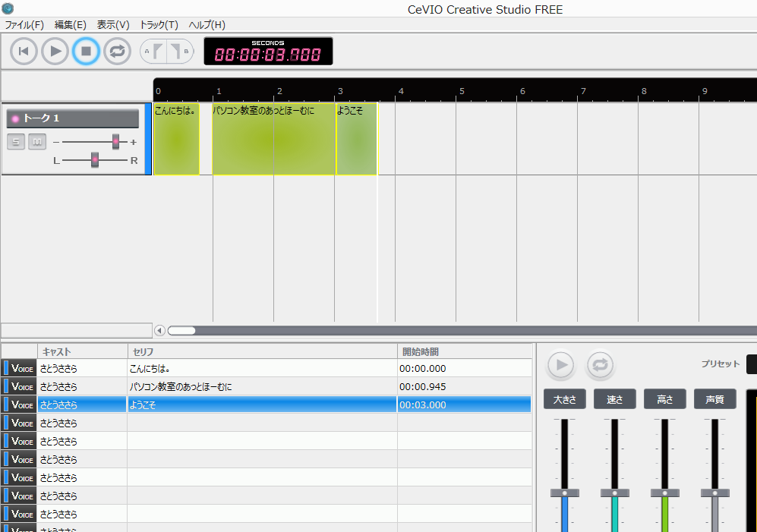Click the Voice icon of the ようこそ row
The image size is (757, 532).
19,405
